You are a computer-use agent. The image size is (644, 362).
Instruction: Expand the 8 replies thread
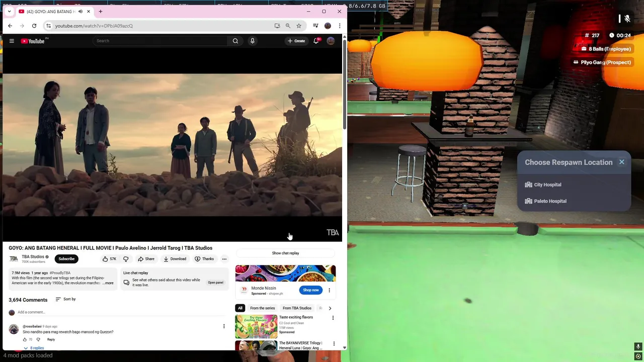34,348
